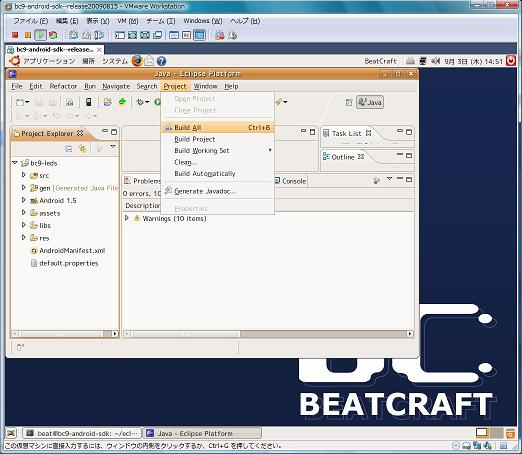Maximize the Outline view
Viewport: 522px width, 454px height.
tap(409, 156)
